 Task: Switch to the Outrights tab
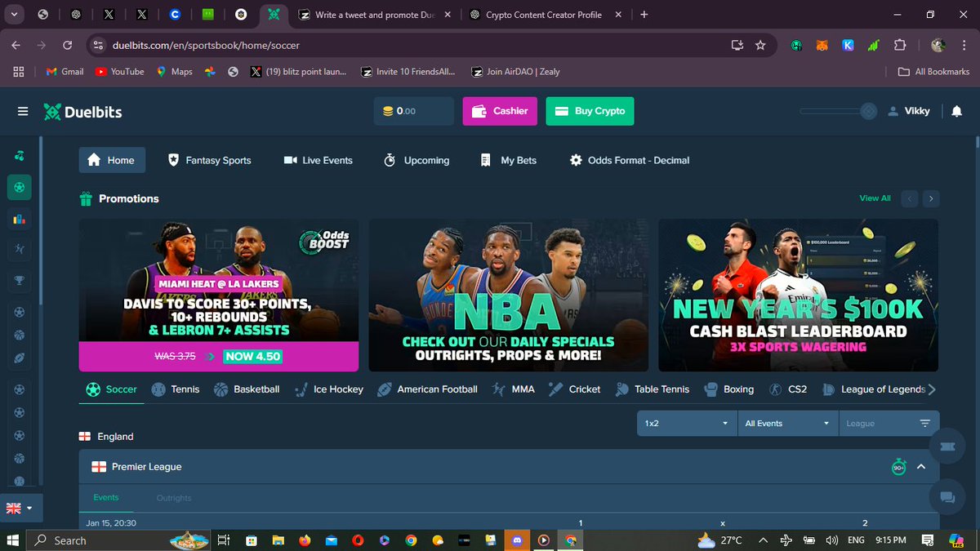pyautogui.click(x=174, y=498)
